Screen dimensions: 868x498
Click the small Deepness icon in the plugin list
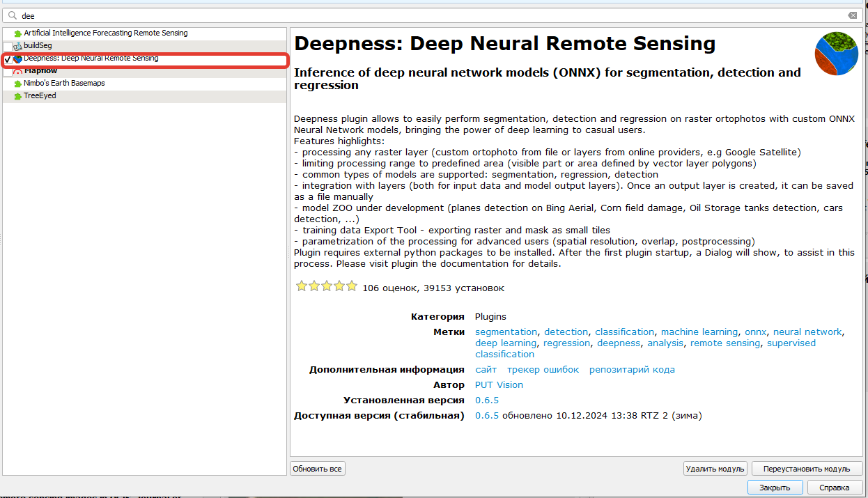click(18, 59)
